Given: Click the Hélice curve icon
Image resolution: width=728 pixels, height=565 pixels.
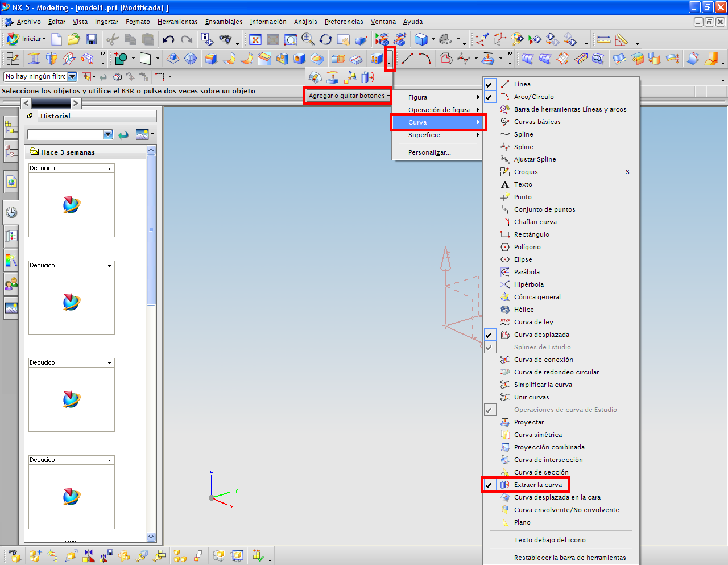Looking at the screenshot, I should [505, 310].
